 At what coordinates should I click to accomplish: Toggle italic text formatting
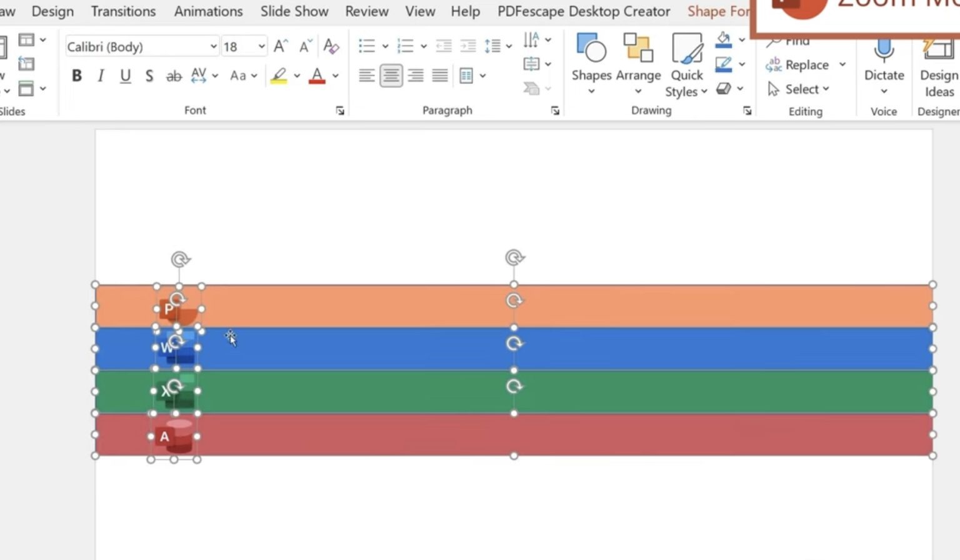click(100, 75)
